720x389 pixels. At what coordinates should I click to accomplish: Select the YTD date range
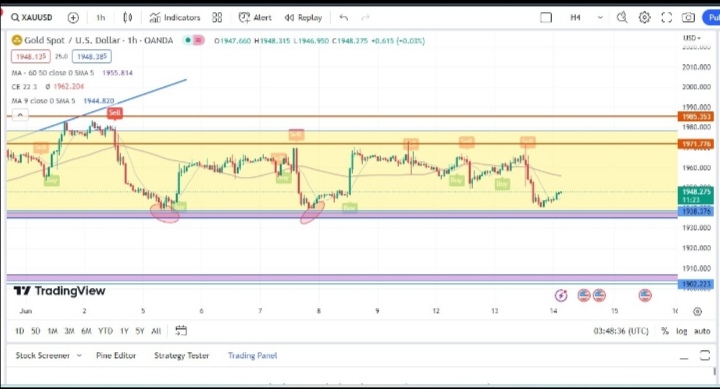pyautogui.click(x=106, y=331)
